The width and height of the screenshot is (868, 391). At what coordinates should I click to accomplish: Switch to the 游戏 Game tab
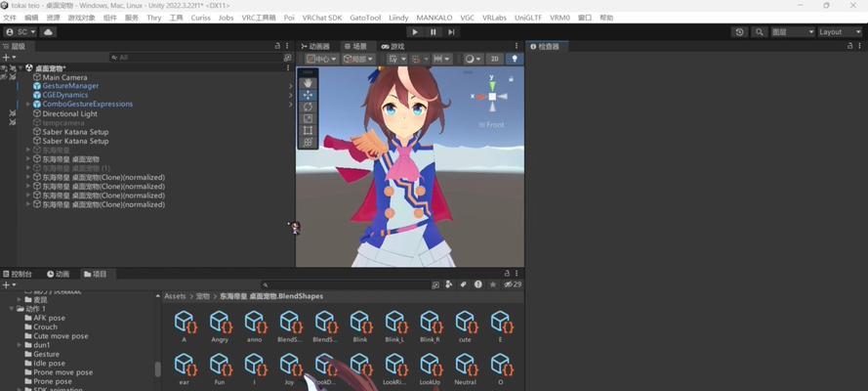(393, 47)
